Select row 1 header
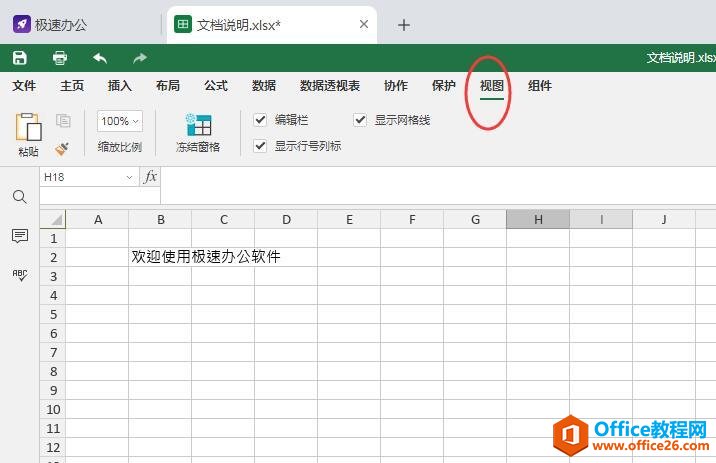The height and width of the screenshot is (463, 716). pos(53,238)
